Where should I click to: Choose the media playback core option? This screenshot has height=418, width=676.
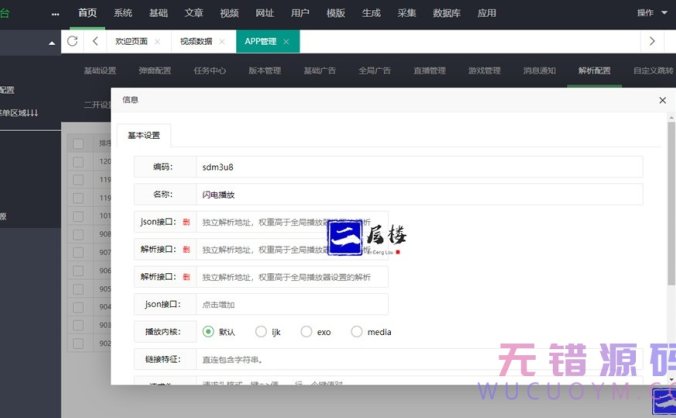click(357, 331)
